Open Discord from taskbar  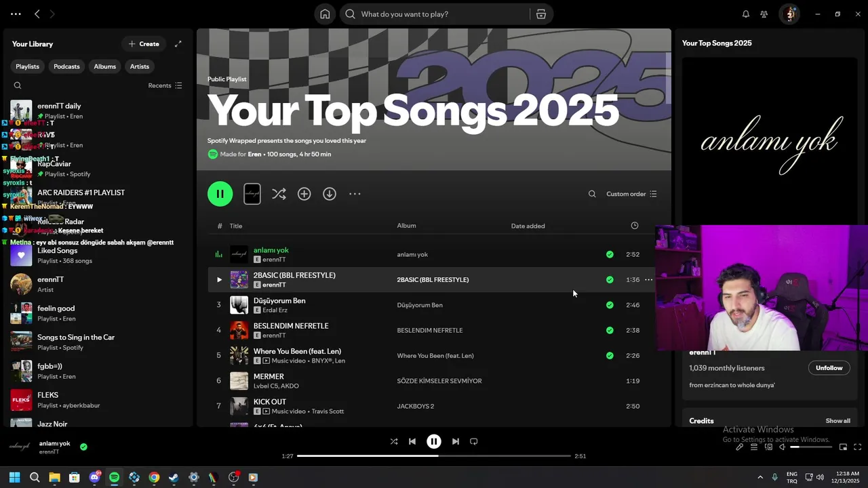pos(95,477)
